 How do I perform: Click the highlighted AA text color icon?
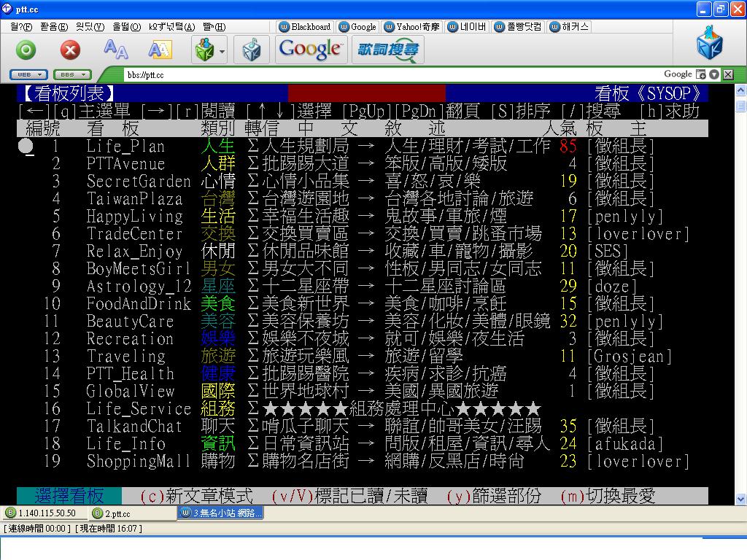click(x=160, y=50)
